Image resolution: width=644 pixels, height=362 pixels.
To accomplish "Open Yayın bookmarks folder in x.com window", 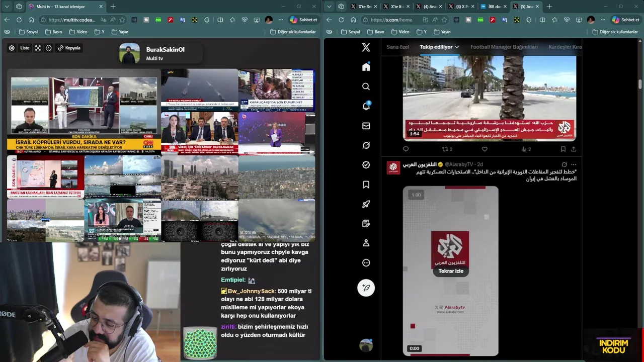I will tap(441, 32).
